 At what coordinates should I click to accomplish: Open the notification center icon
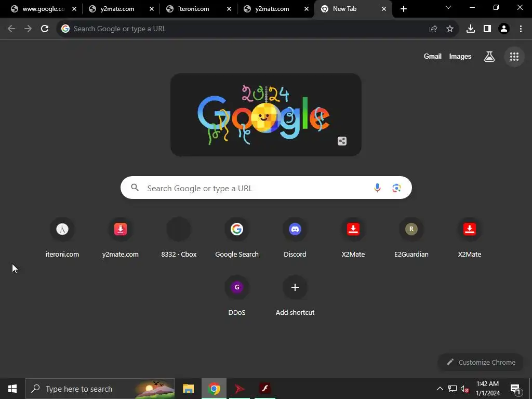515,390
